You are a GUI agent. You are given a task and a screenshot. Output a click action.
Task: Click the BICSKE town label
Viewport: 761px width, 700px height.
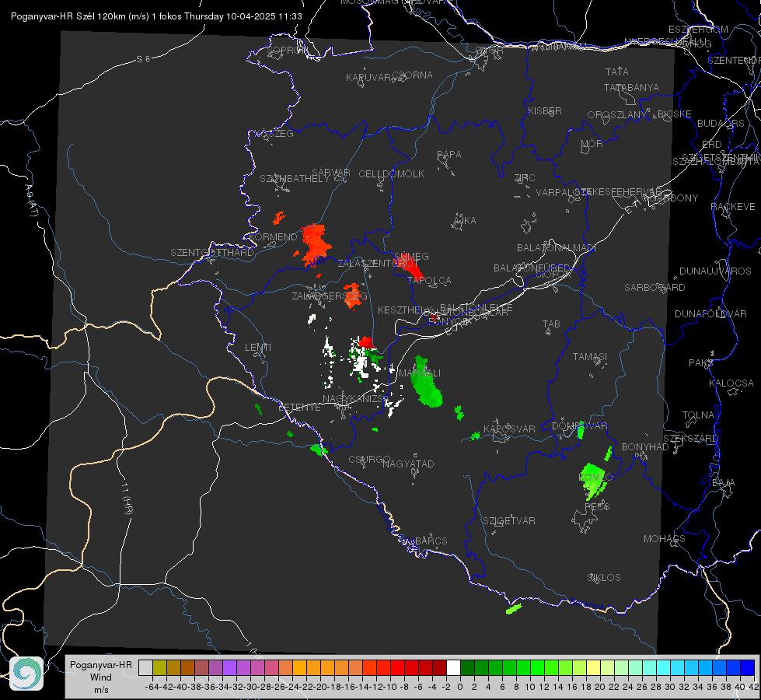(x=674, y=114)
